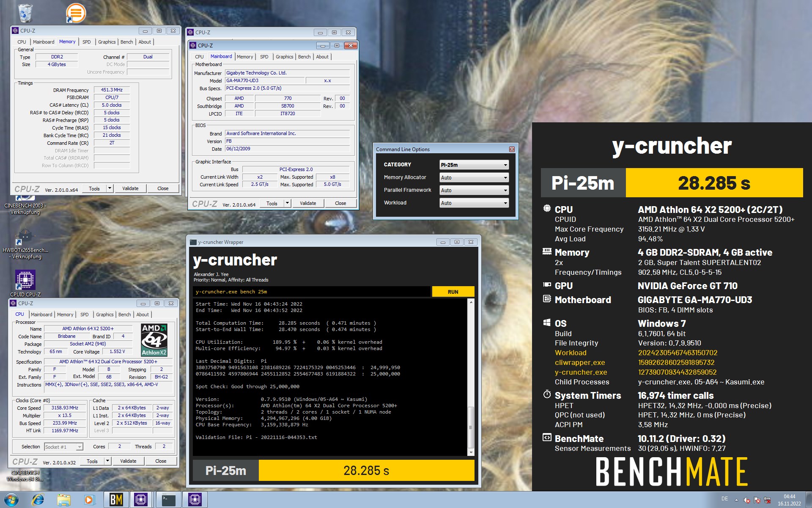Click Close button in bottom-left CPU-Z window
This screenshot has width=812, height=508.
coord(161,461)
